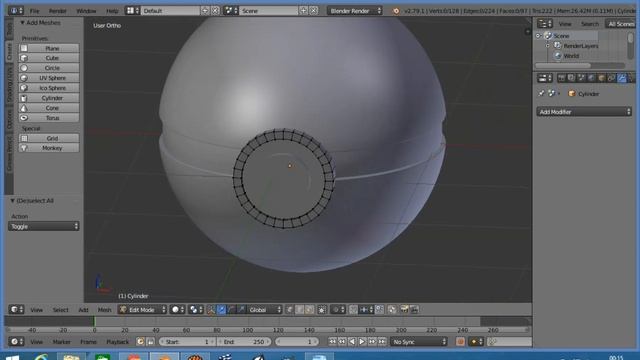Open the All Scenes display dropdown

point(620,24)
